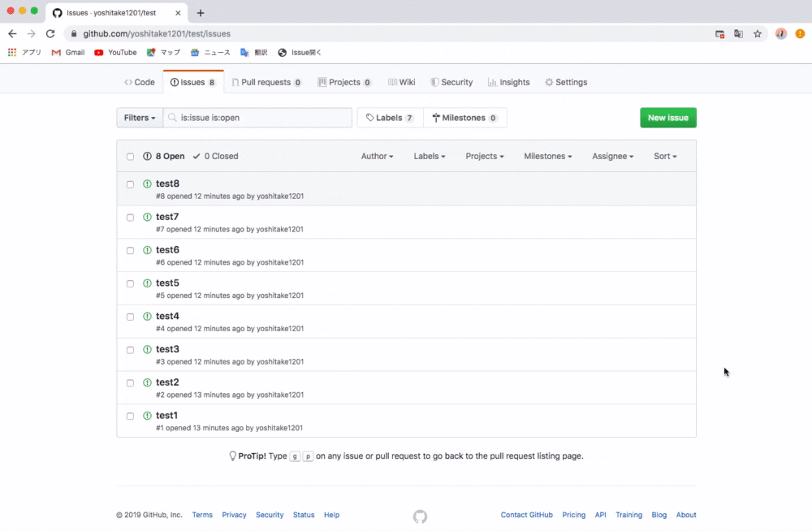Switch to the Security tab
Screen dimensions: 812x531
[451, 82]
